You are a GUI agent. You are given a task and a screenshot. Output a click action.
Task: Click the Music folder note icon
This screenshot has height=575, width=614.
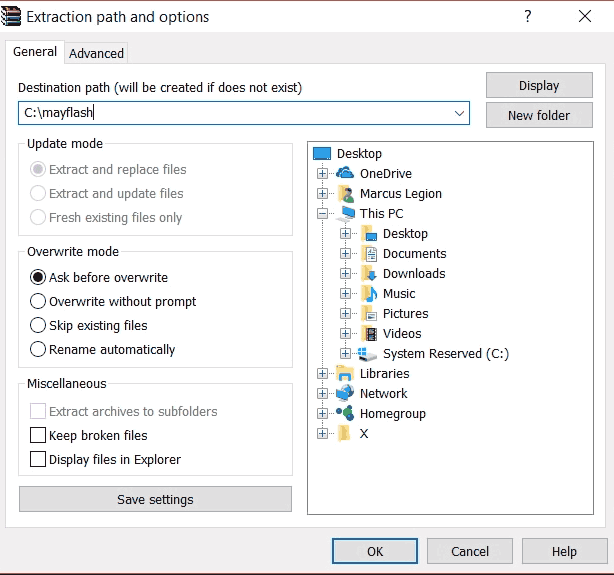pyautogui.click(x=369, y=293)
